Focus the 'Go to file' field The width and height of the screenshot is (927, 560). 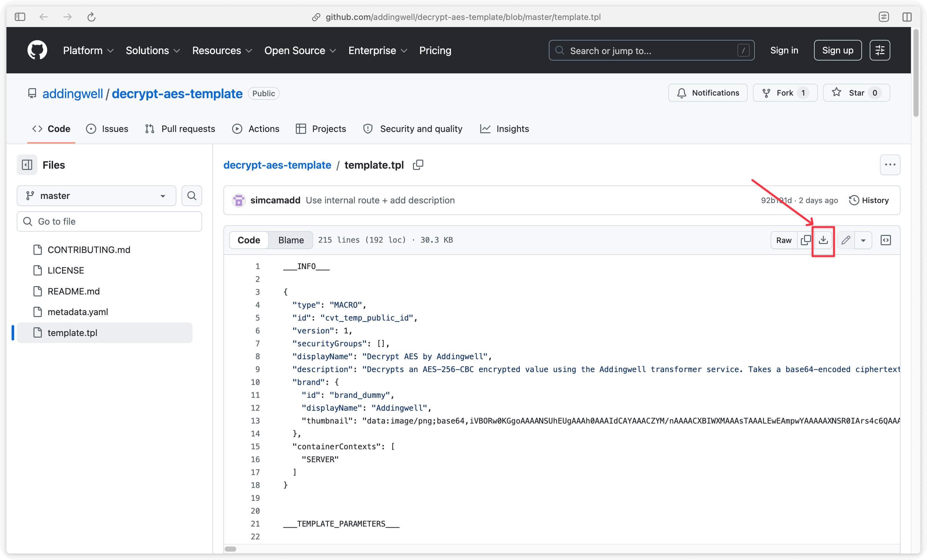click(109, 221)
